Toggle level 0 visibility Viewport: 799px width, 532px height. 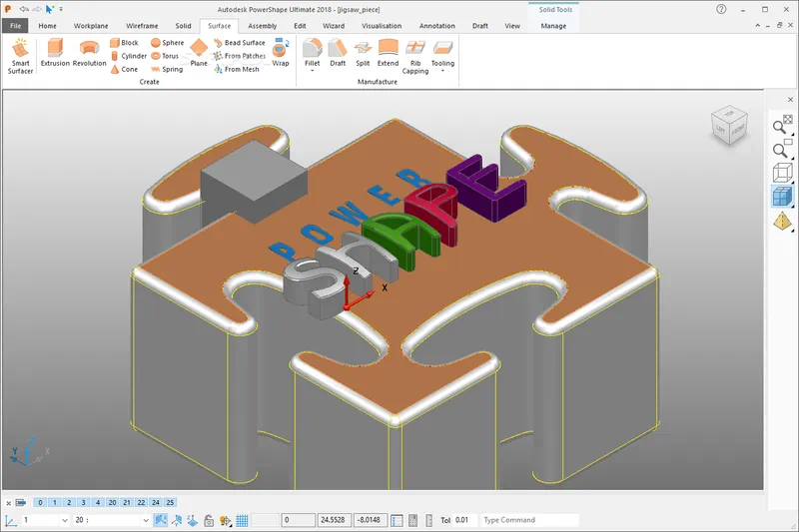pyautogui.click(x=40, y=502)
